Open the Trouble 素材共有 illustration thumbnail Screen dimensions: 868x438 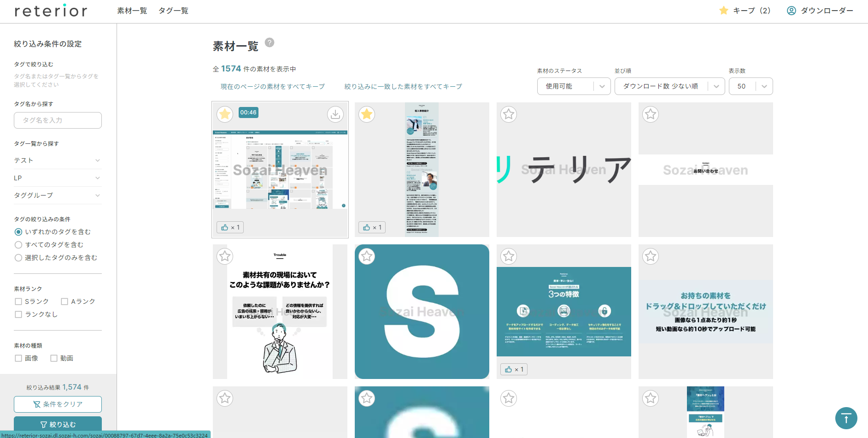280,312
